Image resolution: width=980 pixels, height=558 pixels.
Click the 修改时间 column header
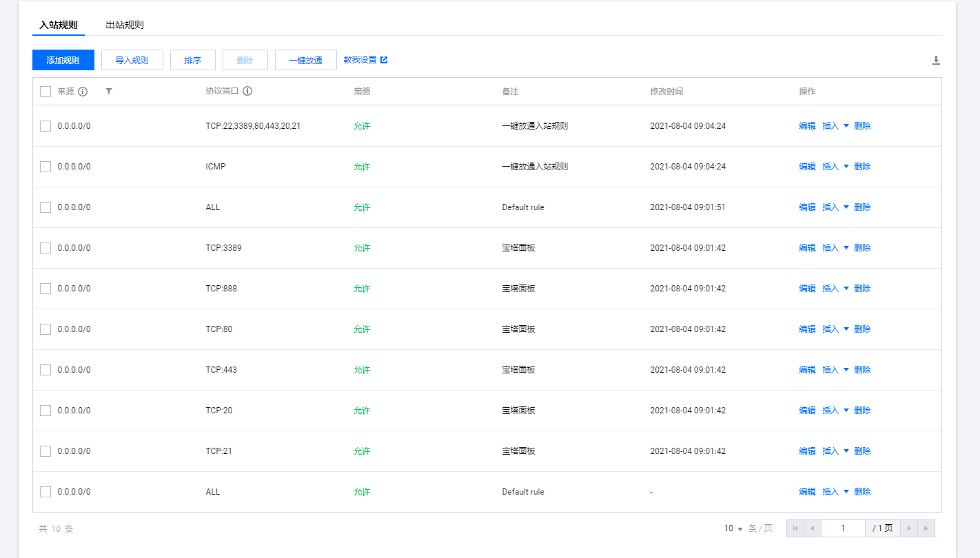(666, 92)
